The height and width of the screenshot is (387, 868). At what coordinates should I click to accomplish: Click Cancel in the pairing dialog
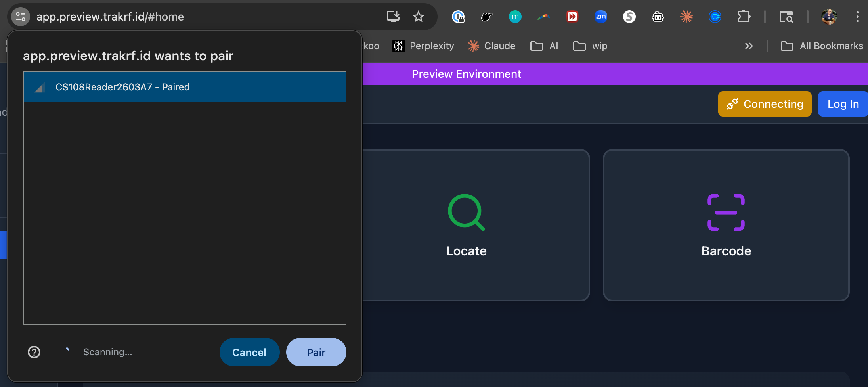coord(249,352)
